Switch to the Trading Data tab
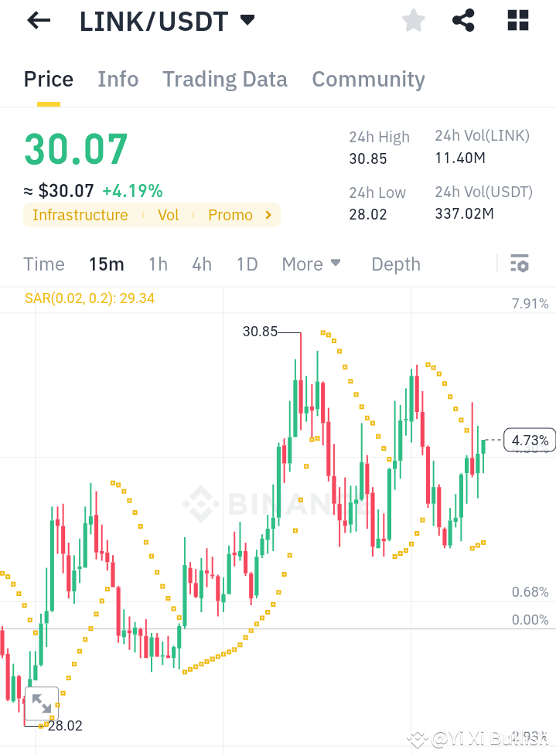 coord(224,79)
